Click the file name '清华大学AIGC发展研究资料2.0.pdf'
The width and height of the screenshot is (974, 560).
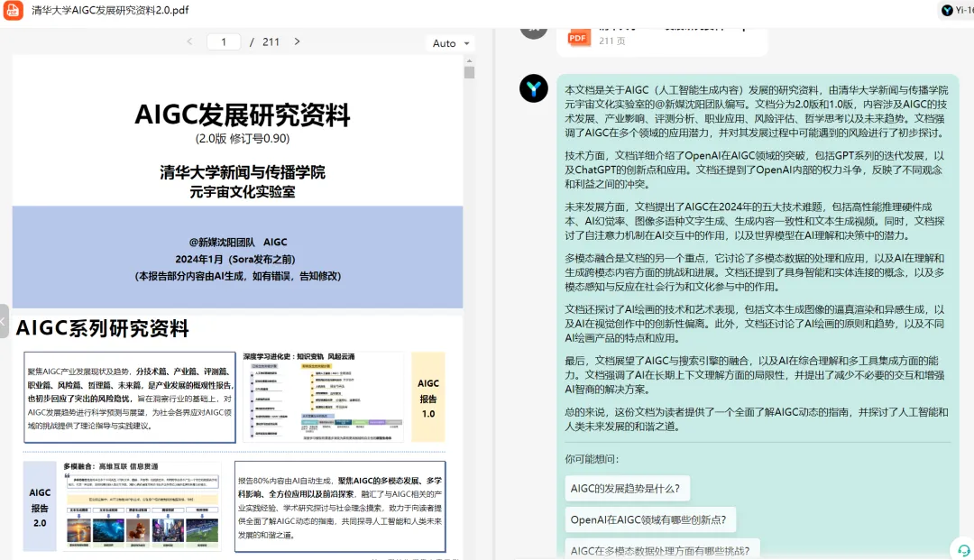click(x=110, y=10)
